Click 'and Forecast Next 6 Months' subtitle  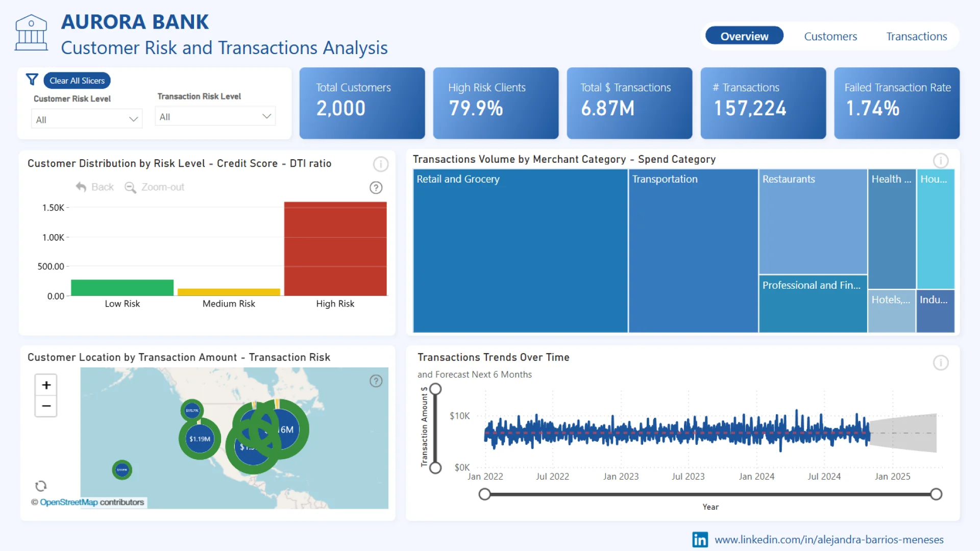475,374
